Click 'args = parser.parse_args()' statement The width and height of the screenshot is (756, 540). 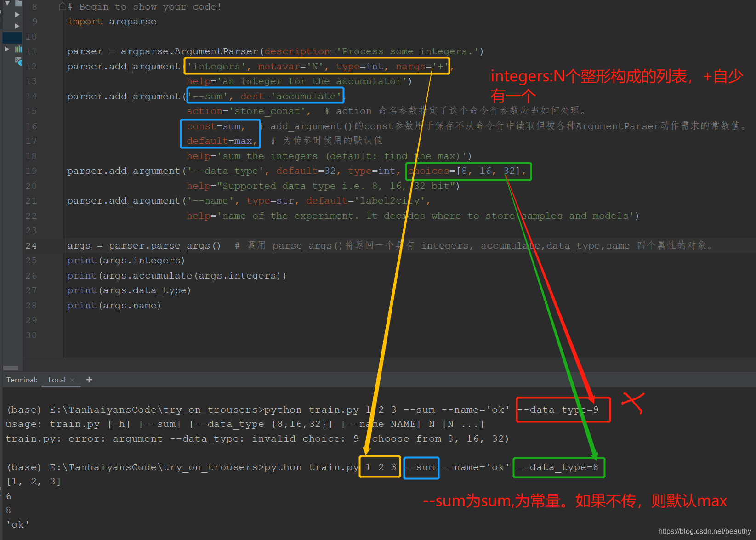click(x=144, y=246)
